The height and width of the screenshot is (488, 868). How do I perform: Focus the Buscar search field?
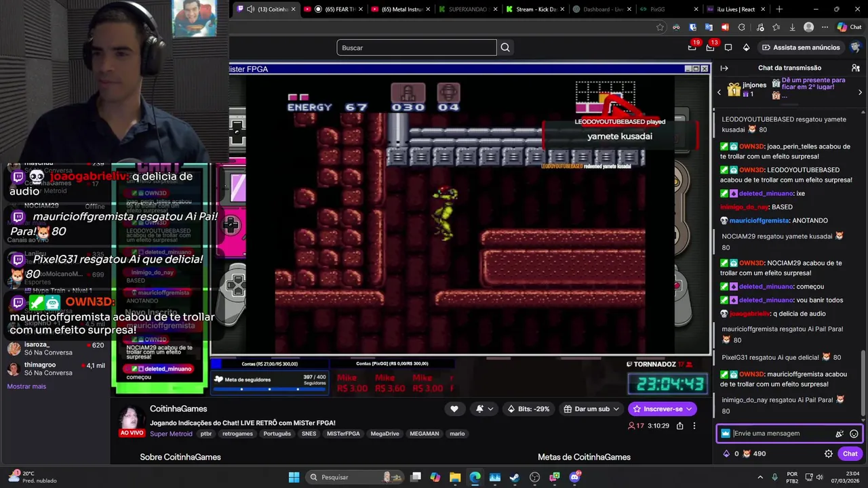[x=416, y=47]
